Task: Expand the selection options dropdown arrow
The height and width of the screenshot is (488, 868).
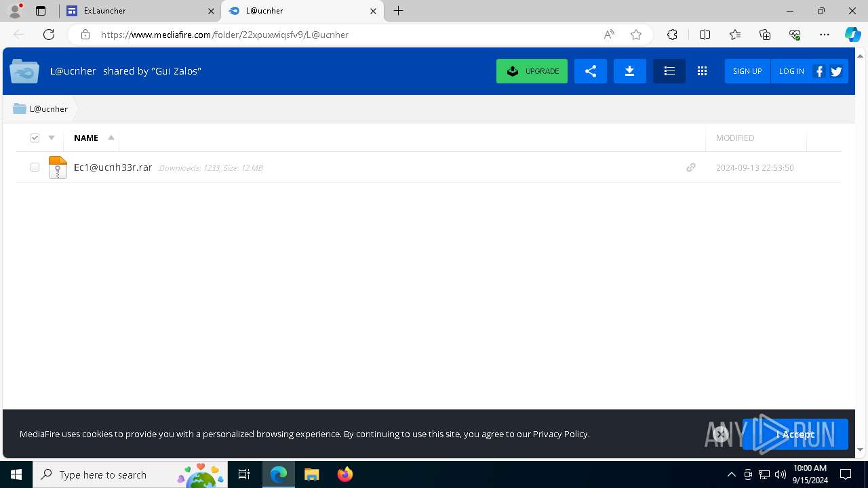Action: pos(52,138)
